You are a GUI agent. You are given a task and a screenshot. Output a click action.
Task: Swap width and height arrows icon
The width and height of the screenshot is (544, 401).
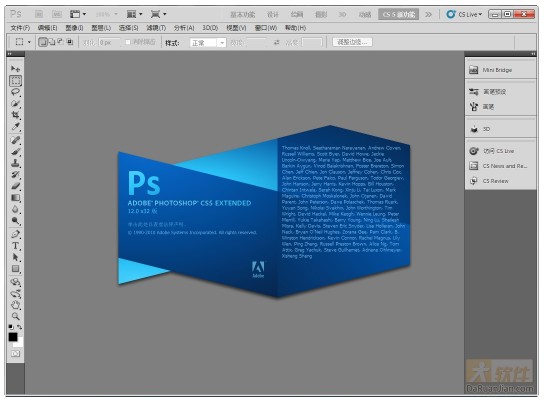[277, 42]
